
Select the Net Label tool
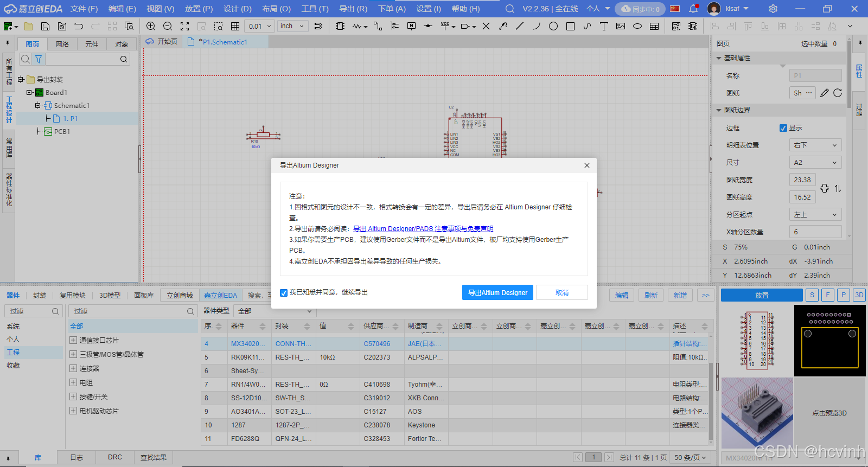411,26
